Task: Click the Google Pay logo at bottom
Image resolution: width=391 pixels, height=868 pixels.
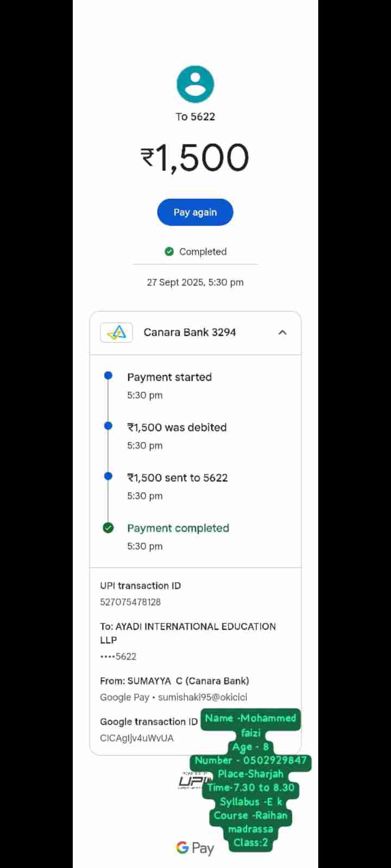Action: (195, 848)
